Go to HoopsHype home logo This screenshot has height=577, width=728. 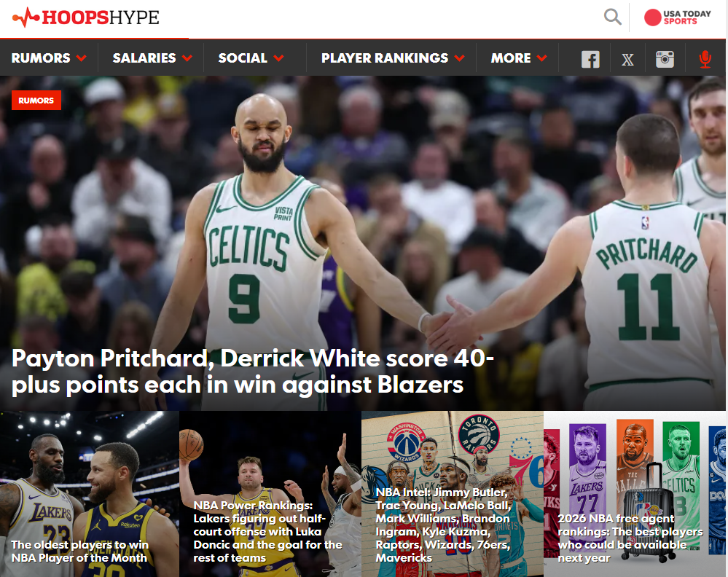86,17
